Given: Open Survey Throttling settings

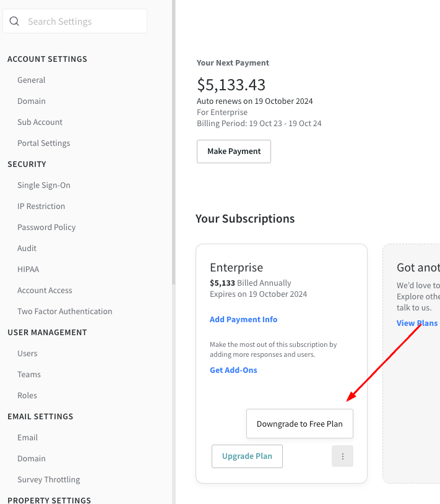Looking at the screenshot, I should point(49,480).
